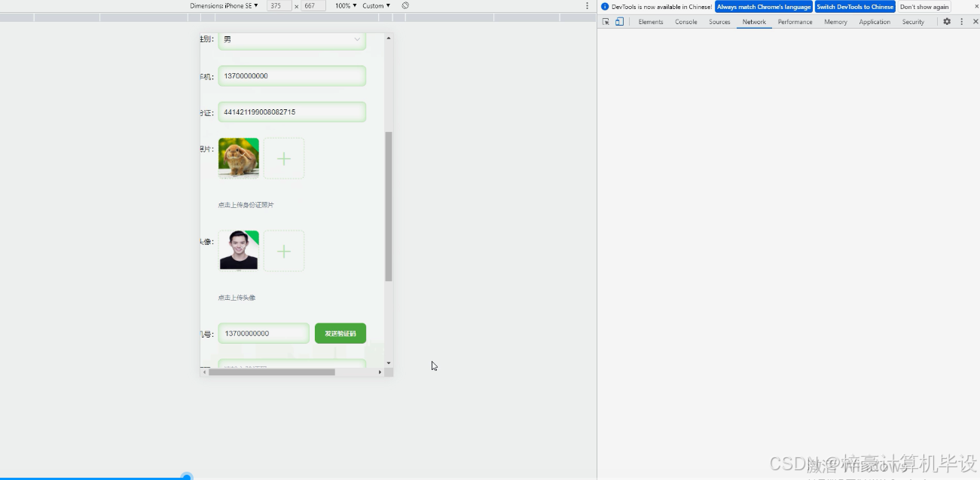
Task: Click the scroll down arrow
Action: [389, 363]
